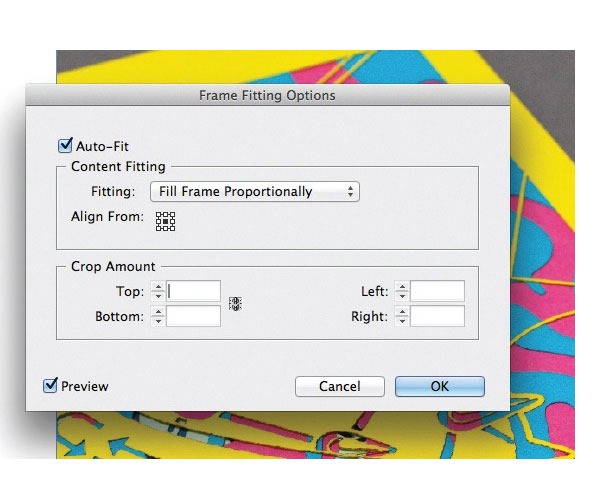
Task: Decrease Left crop amount with down arrow
Action: 401,296
